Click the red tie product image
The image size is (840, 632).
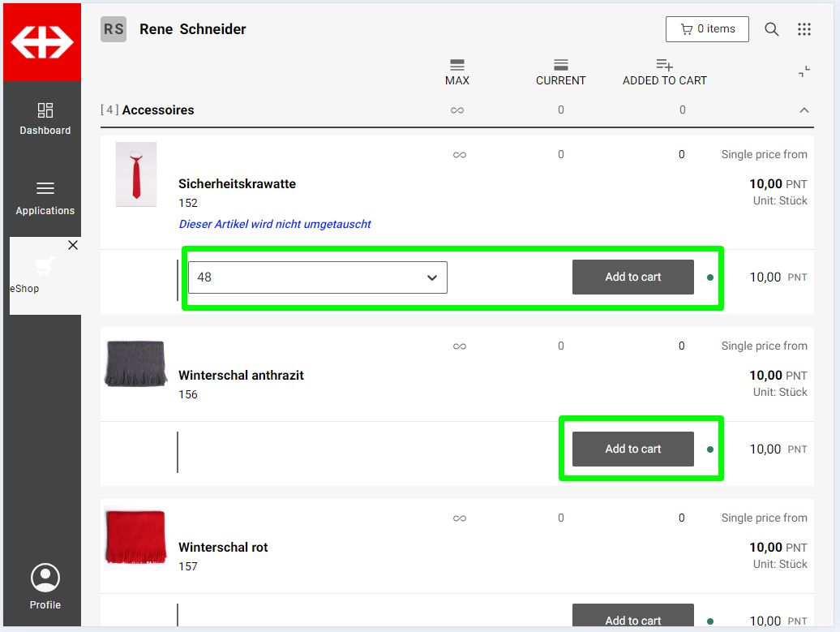pos(136,174)
